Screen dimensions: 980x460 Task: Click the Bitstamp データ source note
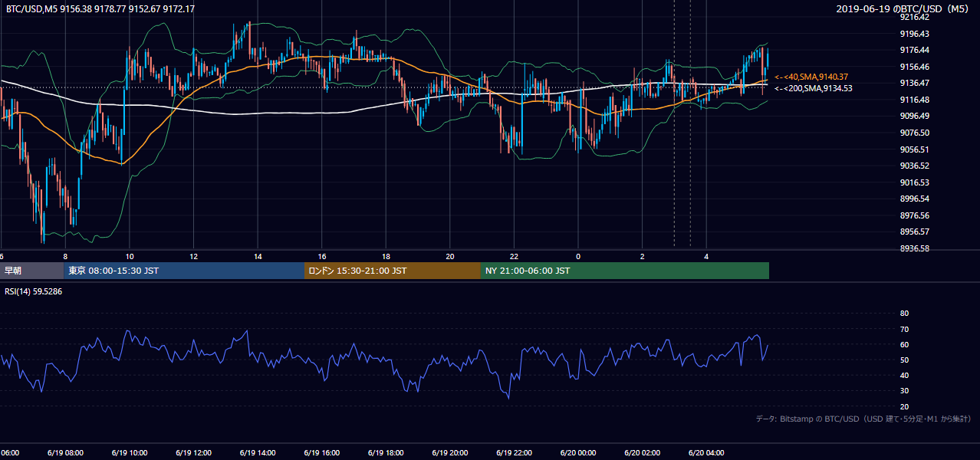[x=863, y=419]
